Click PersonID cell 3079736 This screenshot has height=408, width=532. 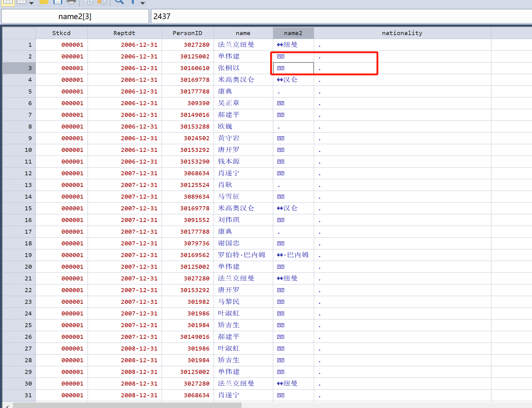click(x=187, y=244)
